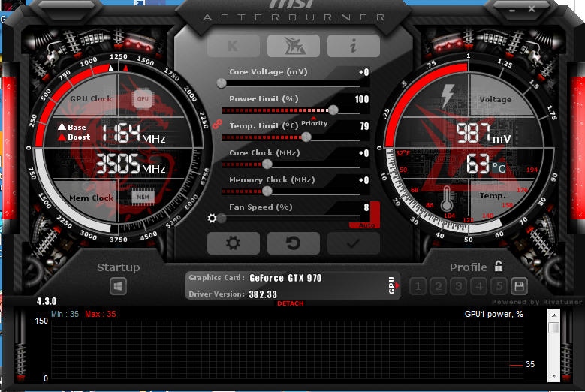Click the 1164 MHz GPU clock readout

pyautogui.click(x=133, y=134)
